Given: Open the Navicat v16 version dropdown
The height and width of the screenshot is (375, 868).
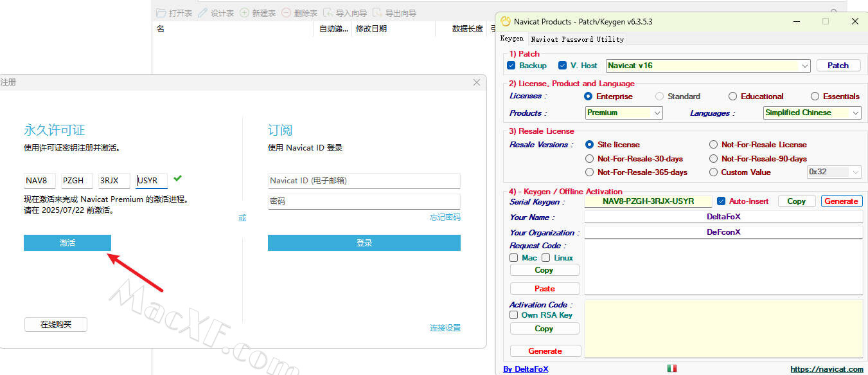Looking at the screenshot, I should [x=708, y=66].
